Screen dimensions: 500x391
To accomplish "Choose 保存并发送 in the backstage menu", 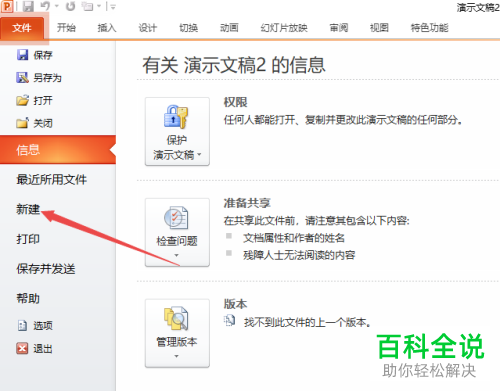I will tap(46, 269).
